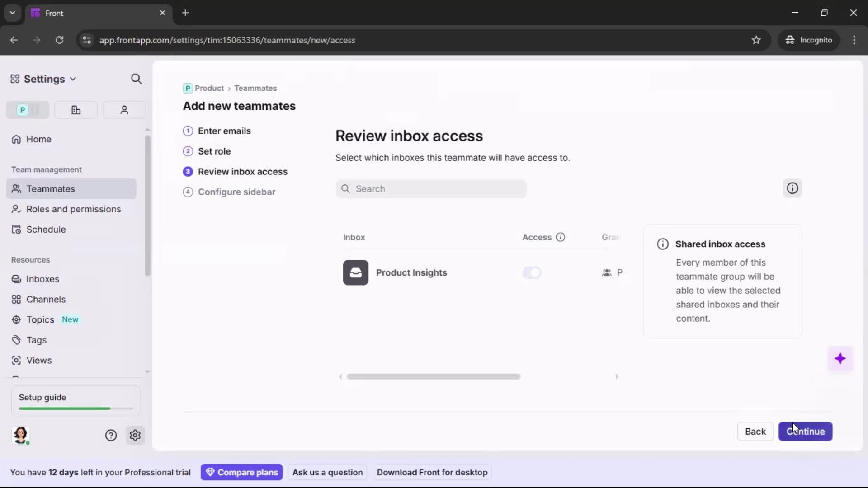Click the info icon next to Access column

pos(561,237)
